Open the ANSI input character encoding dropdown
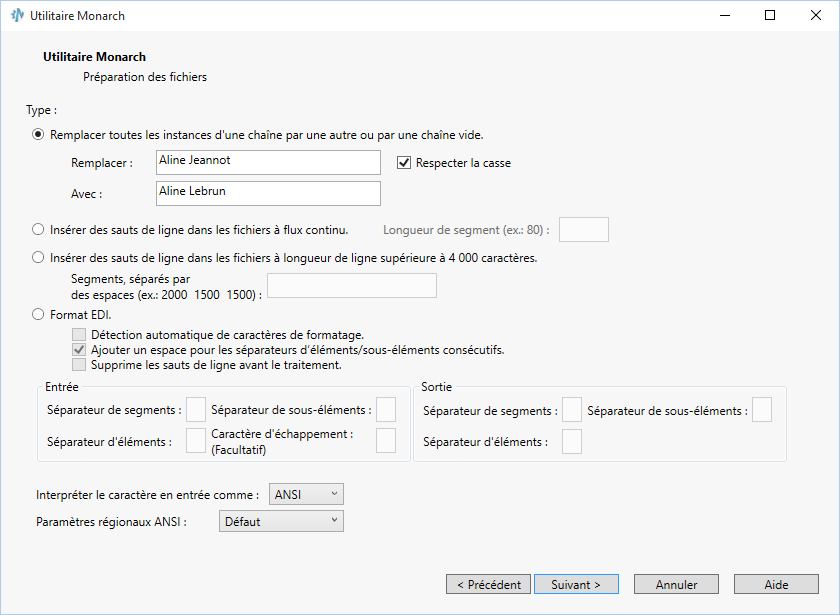This screenshot has width=840, height=615. click(x=306, y=494)
